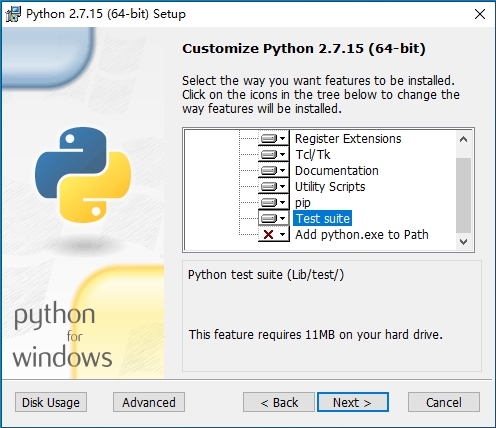Click the installer icon in title bar
The image size is (496, 428).
[13, 14]
